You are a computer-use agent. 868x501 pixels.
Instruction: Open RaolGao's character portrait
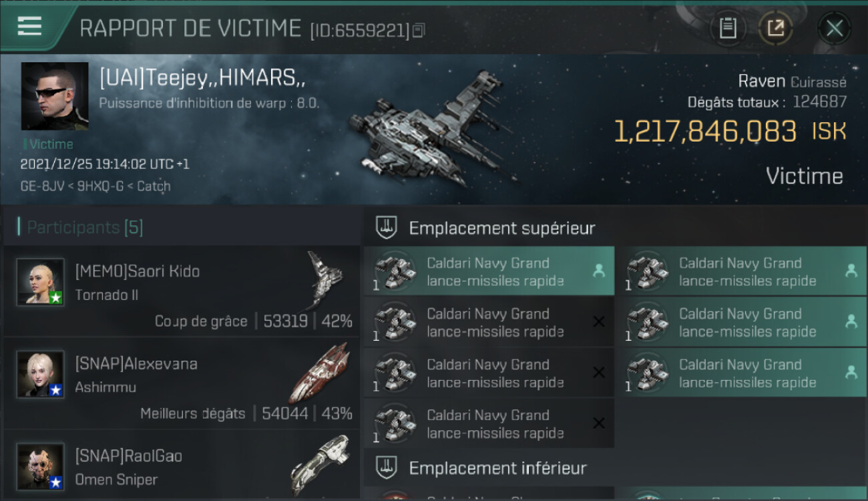pyautogui.click(x=41, y=466)
